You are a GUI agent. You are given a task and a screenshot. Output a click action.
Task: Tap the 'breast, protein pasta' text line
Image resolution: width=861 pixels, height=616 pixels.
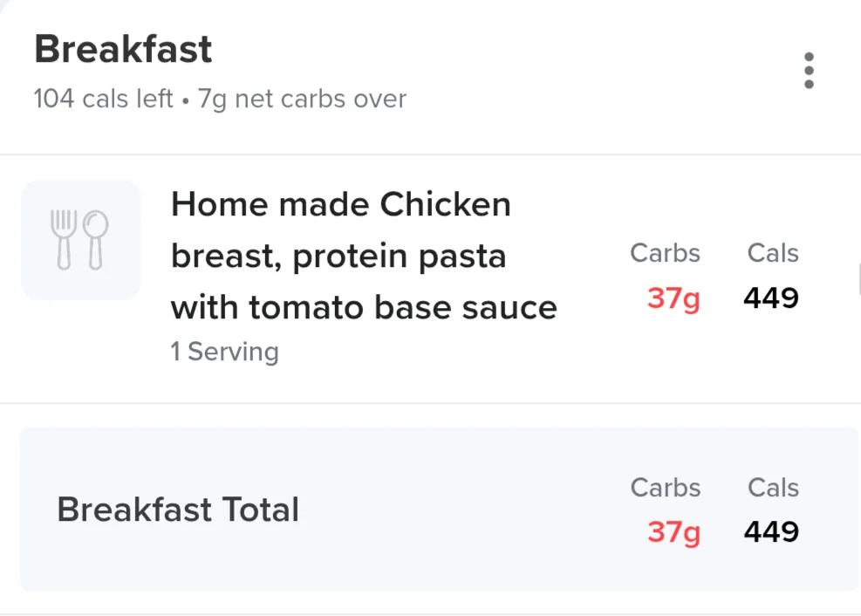(x=338, y=257)
